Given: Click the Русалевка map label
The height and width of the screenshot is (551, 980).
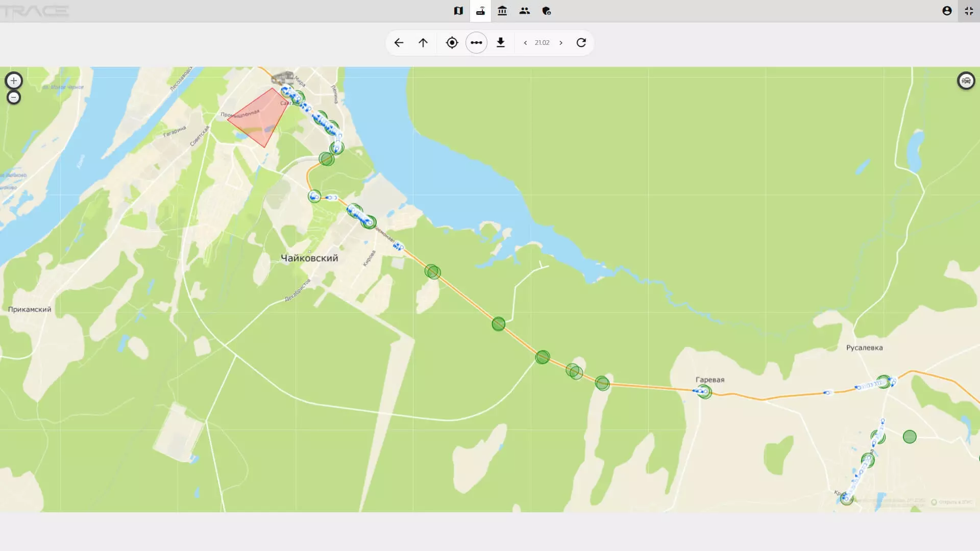Looking at the screenshot, I should (x=864, y=348).
